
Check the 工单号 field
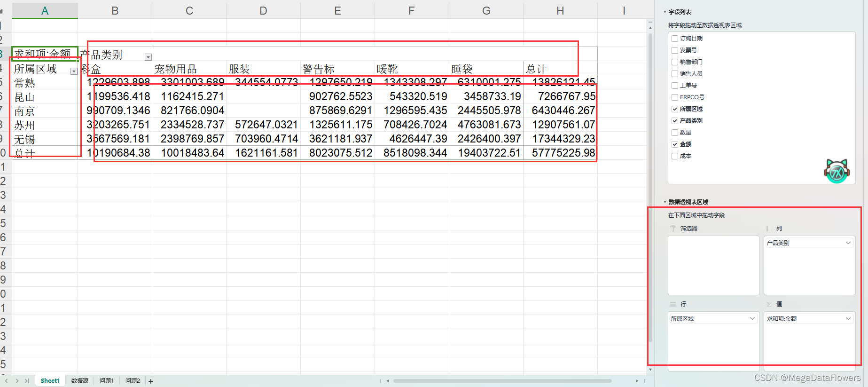point(675,86)
